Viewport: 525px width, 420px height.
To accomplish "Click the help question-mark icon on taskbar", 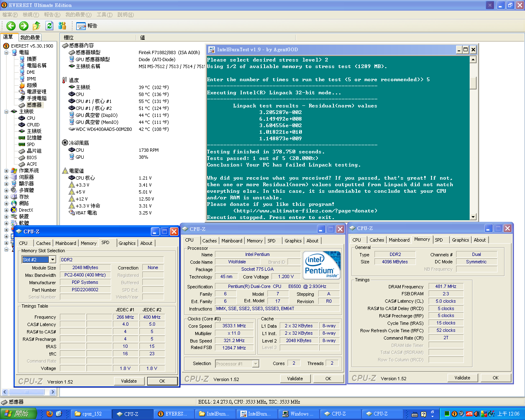I will click(x=423, y=414).
